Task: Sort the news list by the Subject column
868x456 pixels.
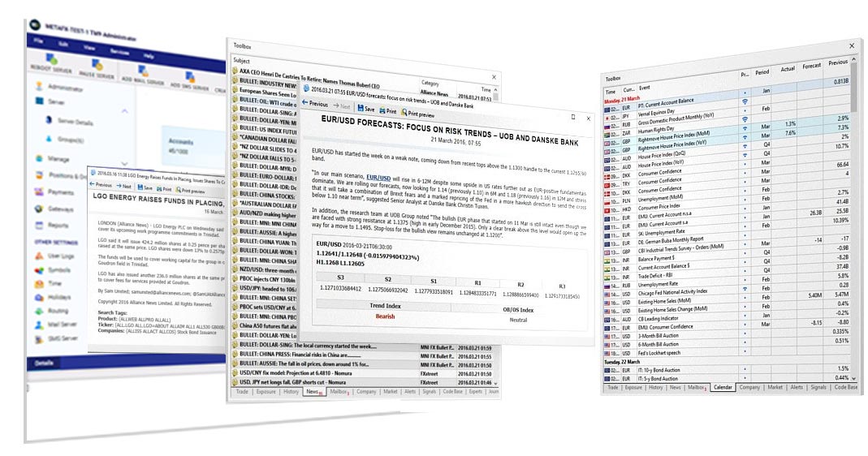Action: pyautogui.click(x=242, y=60)
